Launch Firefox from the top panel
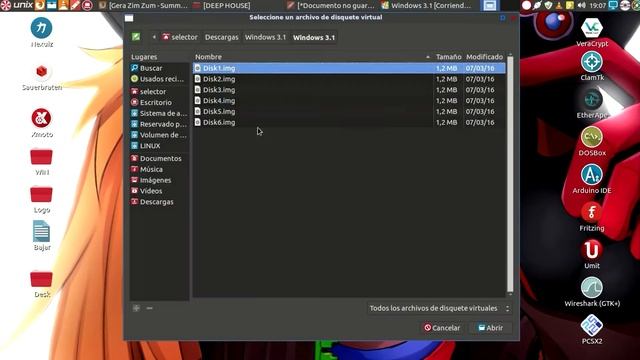 [40, 5]
